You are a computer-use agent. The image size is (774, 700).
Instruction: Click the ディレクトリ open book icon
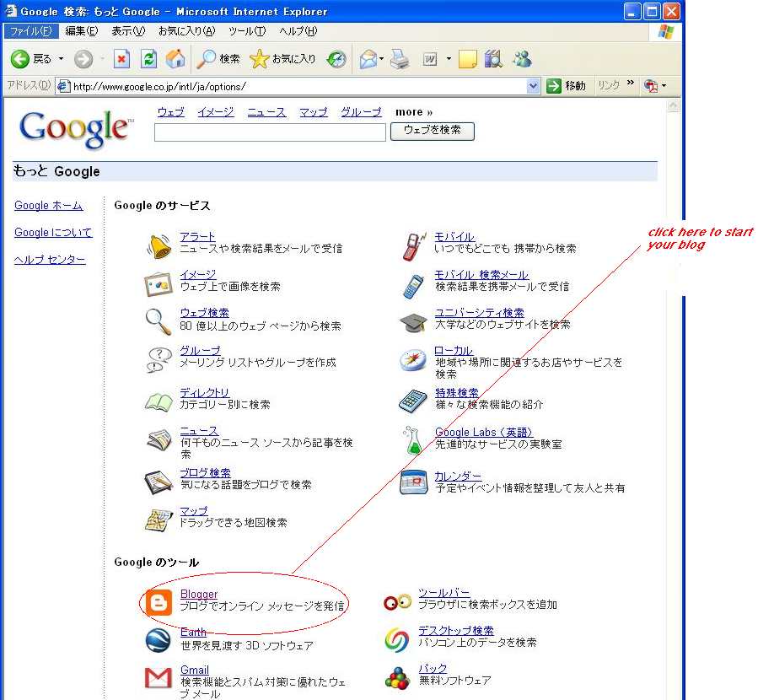click(x=159, y=401)
